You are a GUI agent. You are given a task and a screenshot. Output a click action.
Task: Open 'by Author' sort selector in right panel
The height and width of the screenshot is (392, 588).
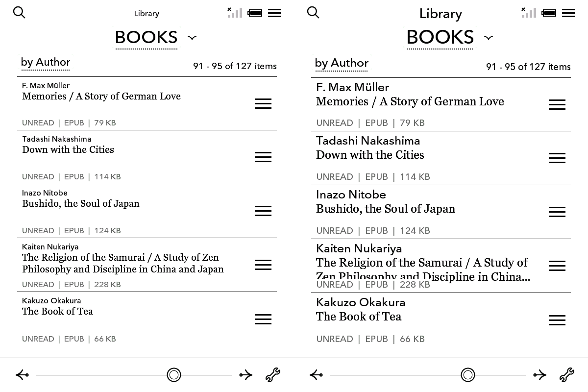342,63
